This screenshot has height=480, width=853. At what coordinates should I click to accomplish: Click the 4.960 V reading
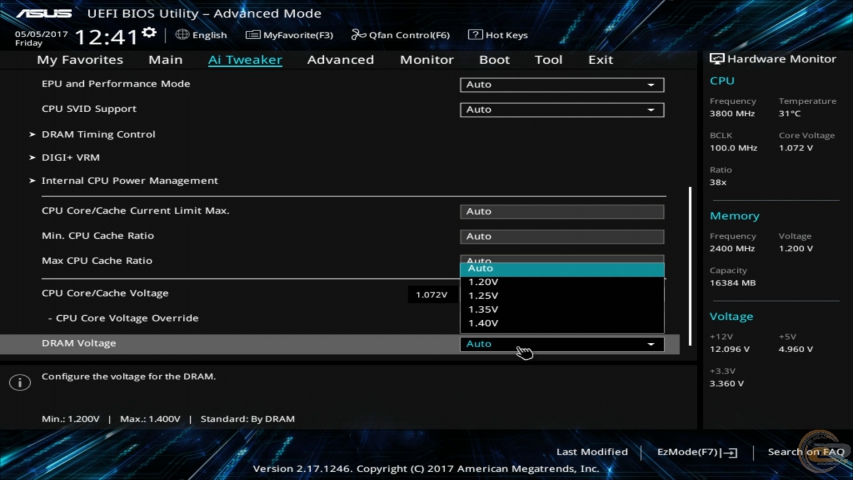tap(795, 349)
